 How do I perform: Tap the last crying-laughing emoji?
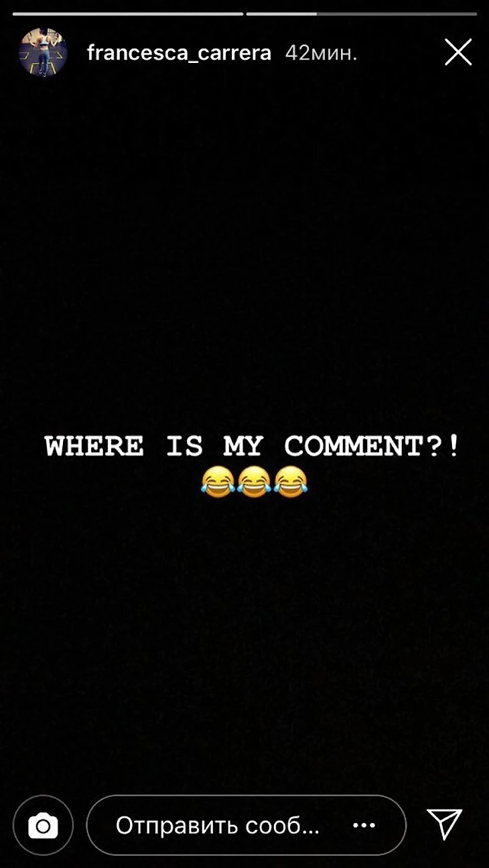[x=290, y=481]
